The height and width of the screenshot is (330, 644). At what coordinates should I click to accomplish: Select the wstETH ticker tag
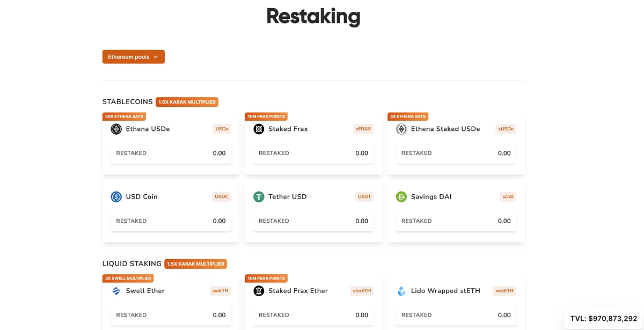(504, 291)
